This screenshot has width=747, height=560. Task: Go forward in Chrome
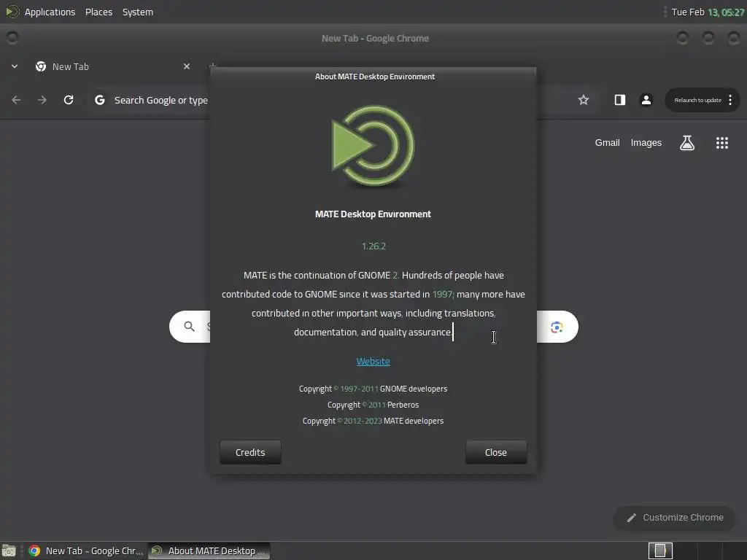(42, 100)
